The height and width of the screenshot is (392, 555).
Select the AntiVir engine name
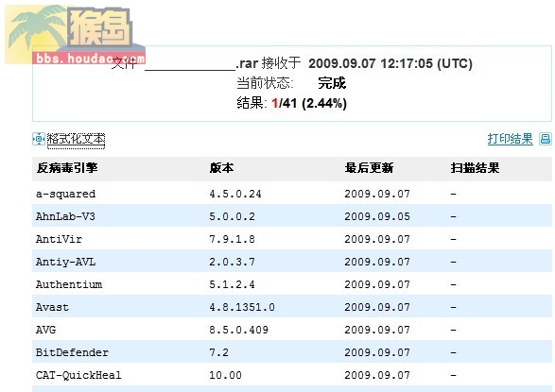click(59, 239)
